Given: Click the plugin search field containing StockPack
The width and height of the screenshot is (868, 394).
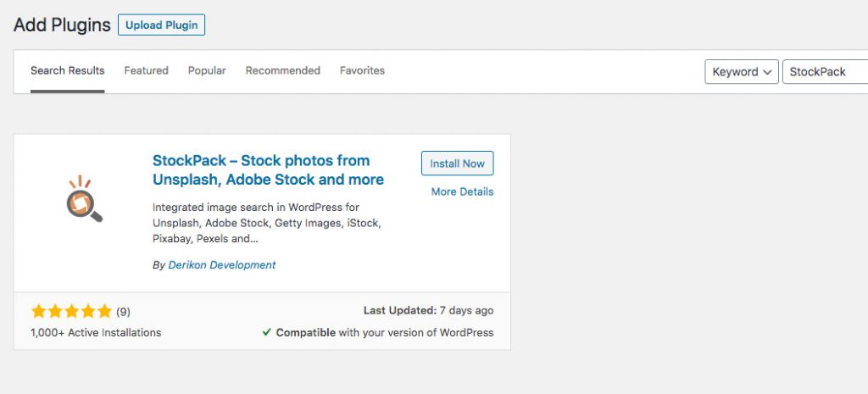Looking at the screenshot, I should pos(825,72).
